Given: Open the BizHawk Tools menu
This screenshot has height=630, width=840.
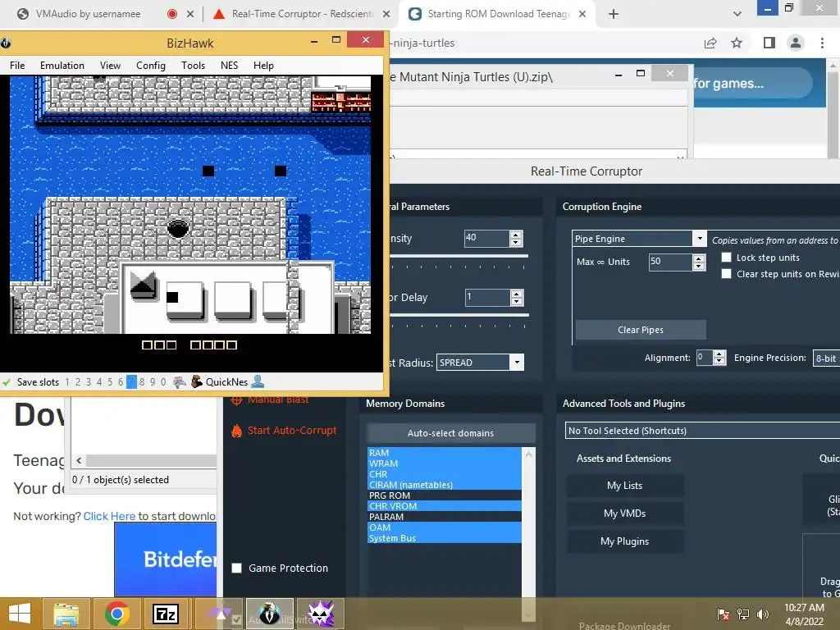Looking at the screenshot, I should pos(193,66).
